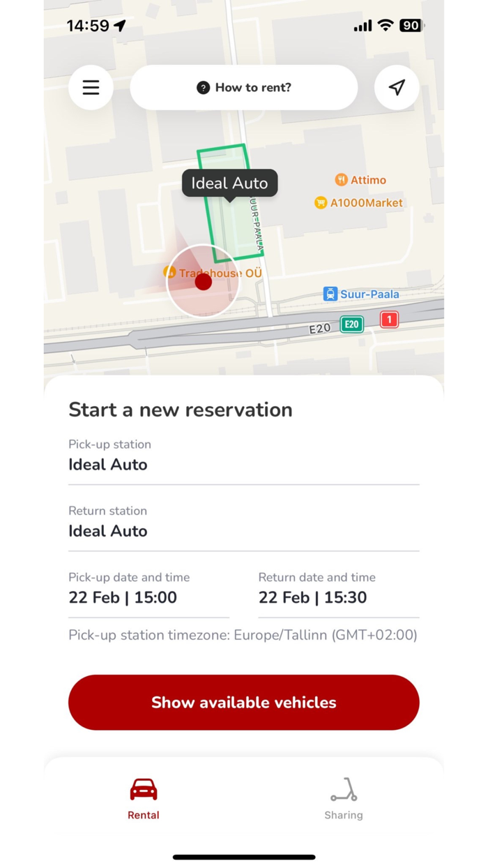Tap the battery indicator showing 90 percent
Viewport: 488px width, 868px height.
pos(410,25)
